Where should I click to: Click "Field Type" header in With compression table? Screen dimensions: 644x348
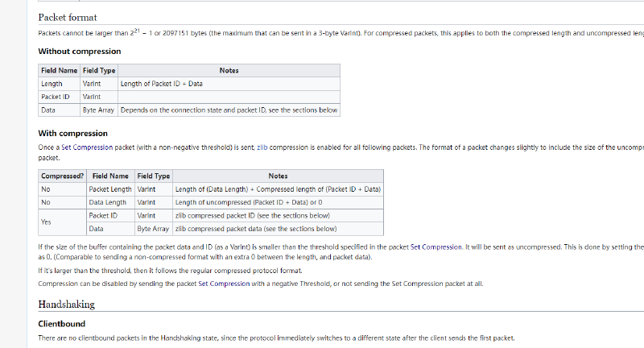click(153, 176)
